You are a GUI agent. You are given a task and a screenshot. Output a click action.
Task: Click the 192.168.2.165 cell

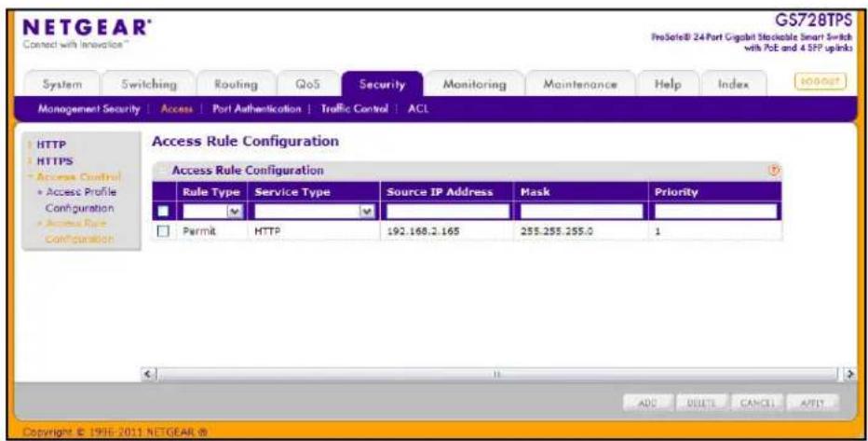coord(423,231)
